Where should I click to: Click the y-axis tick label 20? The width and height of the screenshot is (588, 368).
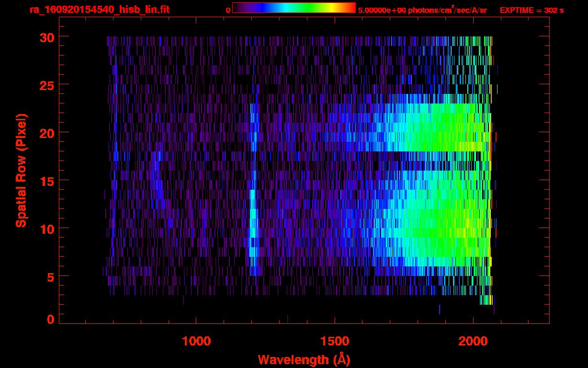click(46, 133)
